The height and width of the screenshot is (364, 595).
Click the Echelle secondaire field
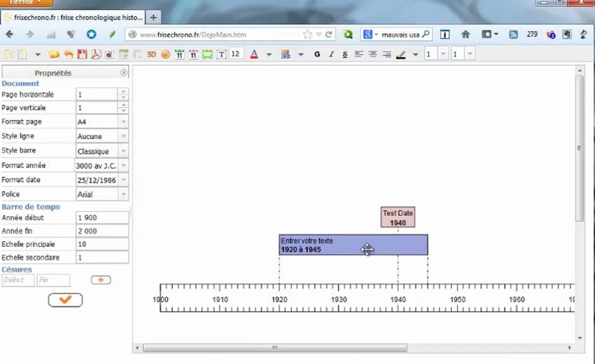point(102,257)
